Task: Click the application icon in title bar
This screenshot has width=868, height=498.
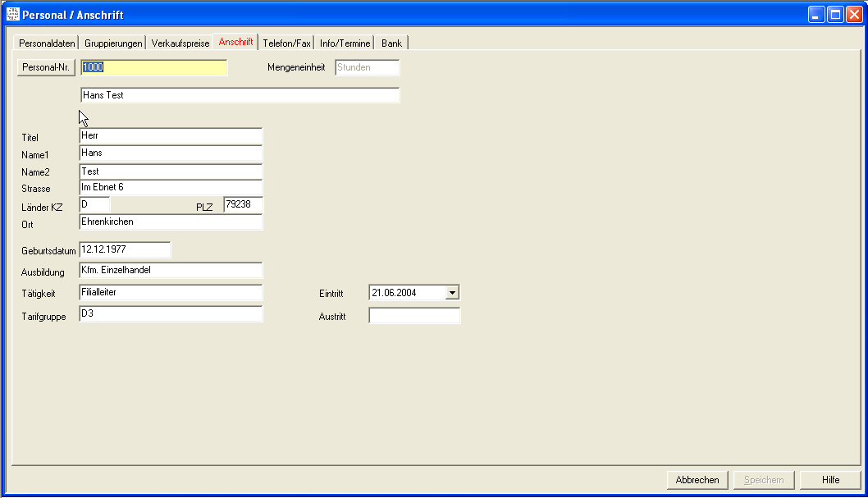Action: (12, 15)
